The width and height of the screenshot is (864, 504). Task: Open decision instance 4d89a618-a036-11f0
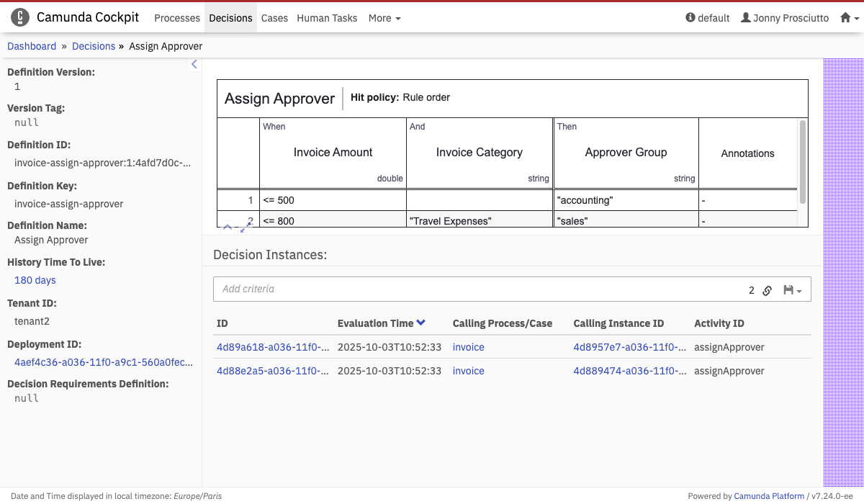pos(273,347)
